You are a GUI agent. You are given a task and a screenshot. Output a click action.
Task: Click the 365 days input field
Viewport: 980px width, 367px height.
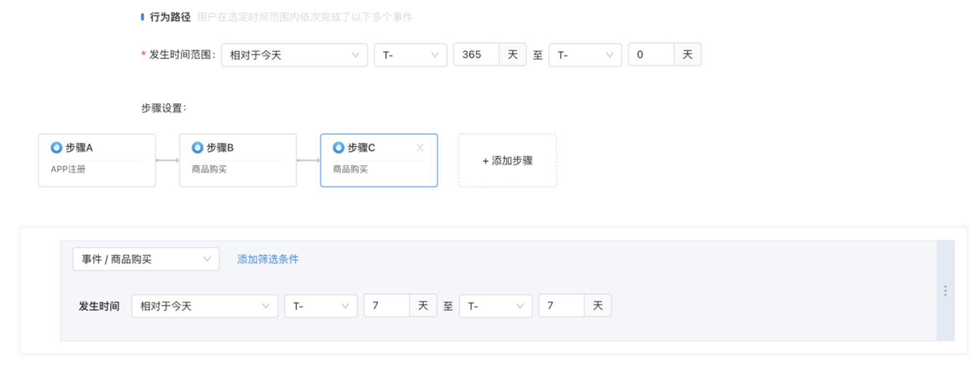[x=476, y=55]
